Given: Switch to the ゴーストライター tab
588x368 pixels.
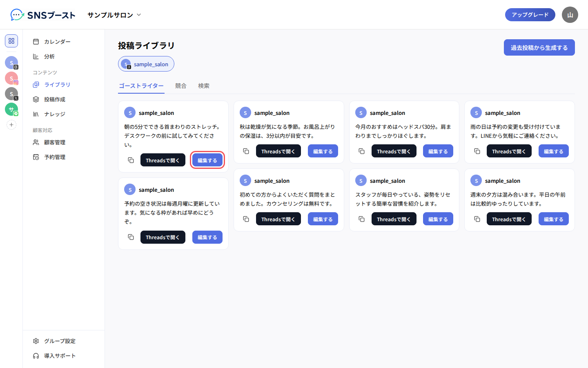Looking at the screenshot, I should (x=141, y=86).
